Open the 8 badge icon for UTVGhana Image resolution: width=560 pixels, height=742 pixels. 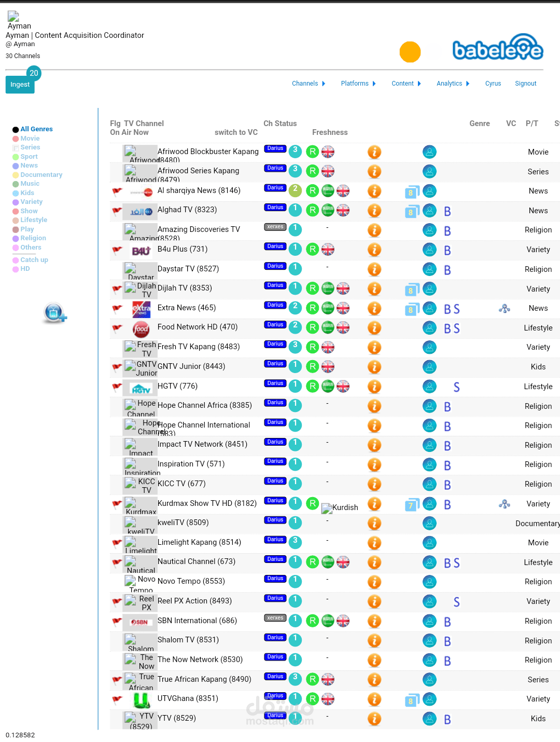point(412,700)
